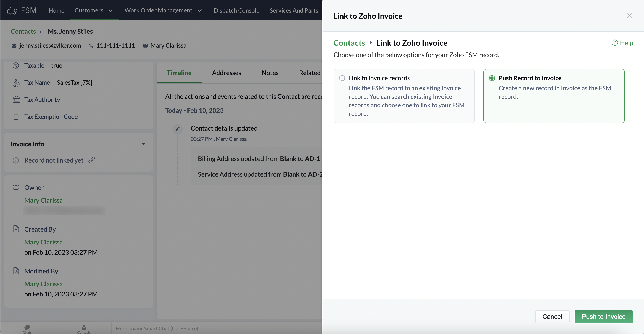Click the Tax Exemption Code icon

point(16,117)
